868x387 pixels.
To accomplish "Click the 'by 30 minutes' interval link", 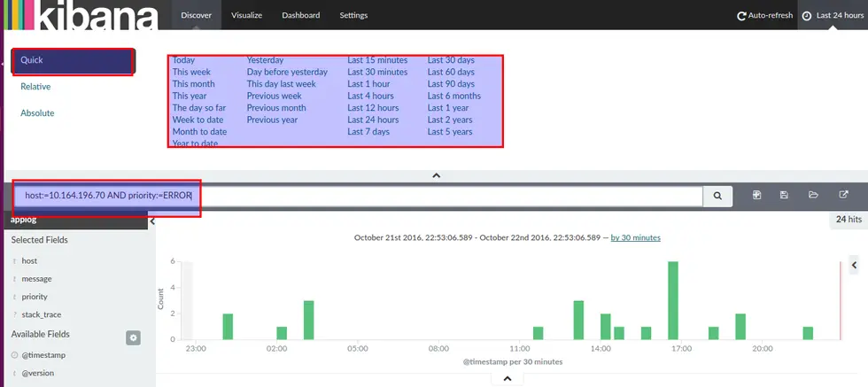I will click(x=636, y=237).
